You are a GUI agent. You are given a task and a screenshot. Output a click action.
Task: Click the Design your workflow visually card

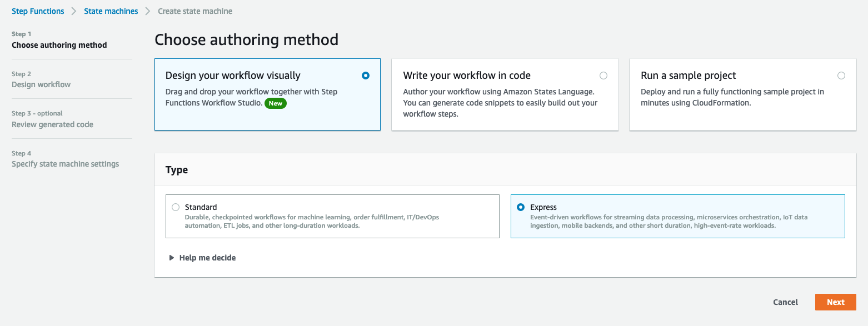click(267, 94)
